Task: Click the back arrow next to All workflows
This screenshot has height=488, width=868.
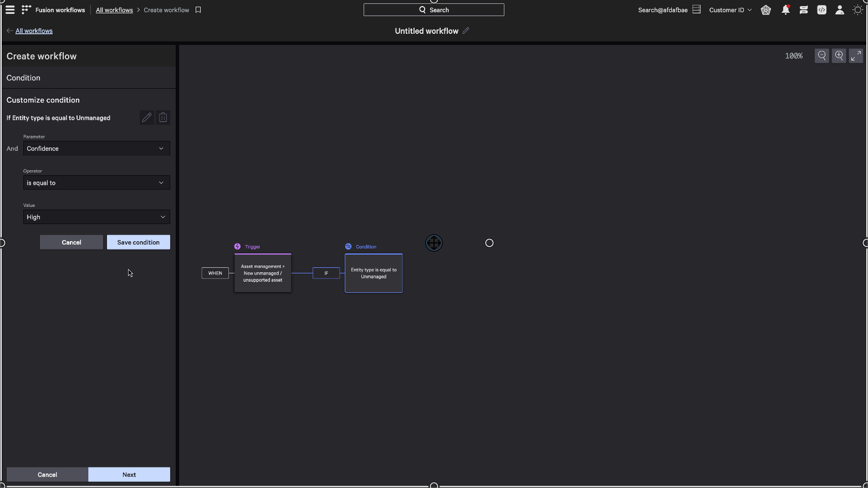Action: (x=9, y=31)
